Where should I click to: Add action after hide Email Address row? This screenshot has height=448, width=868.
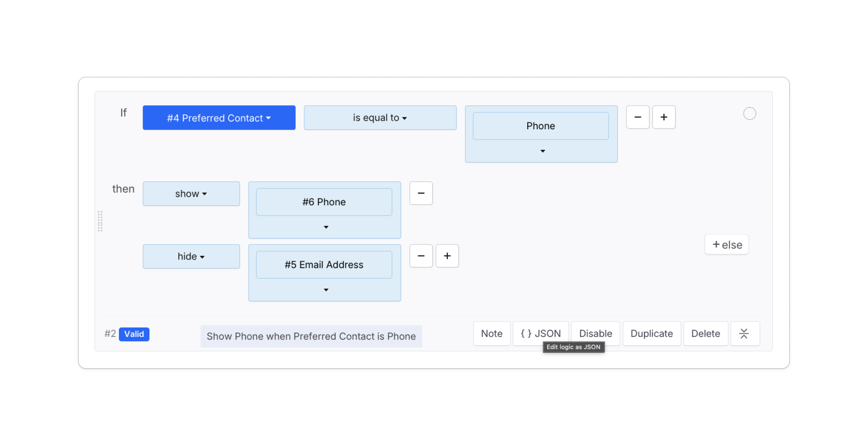(447, 256)
